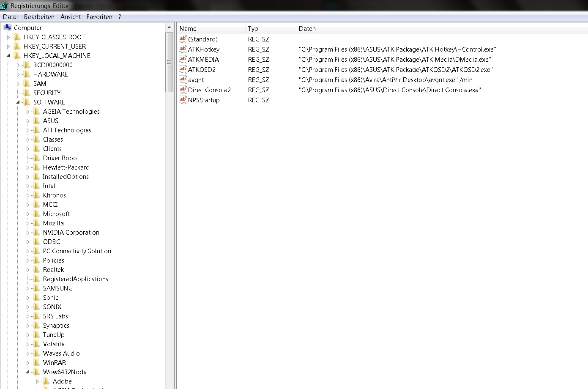Click the NVIDIA Corporation folder icon

pos(37,232)
